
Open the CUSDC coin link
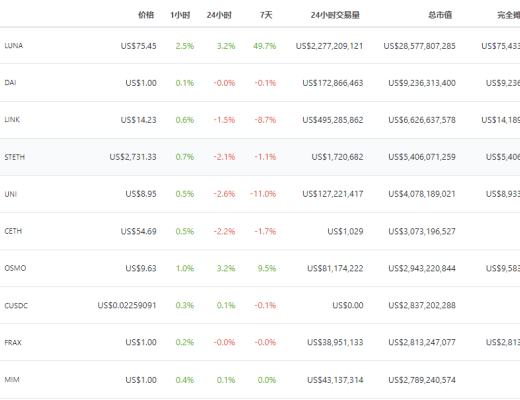click(x=16, y=305)
